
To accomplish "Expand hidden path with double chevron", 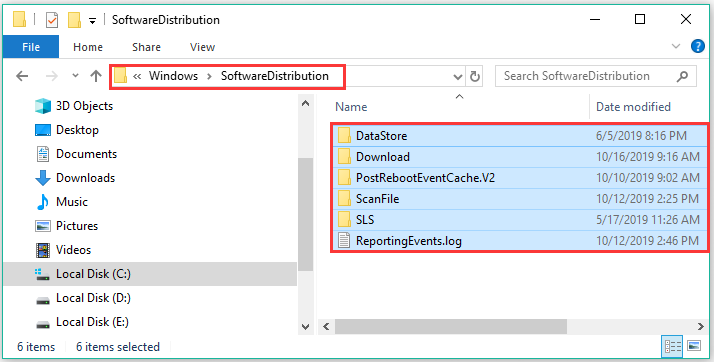I will click(x=137, y=76).
